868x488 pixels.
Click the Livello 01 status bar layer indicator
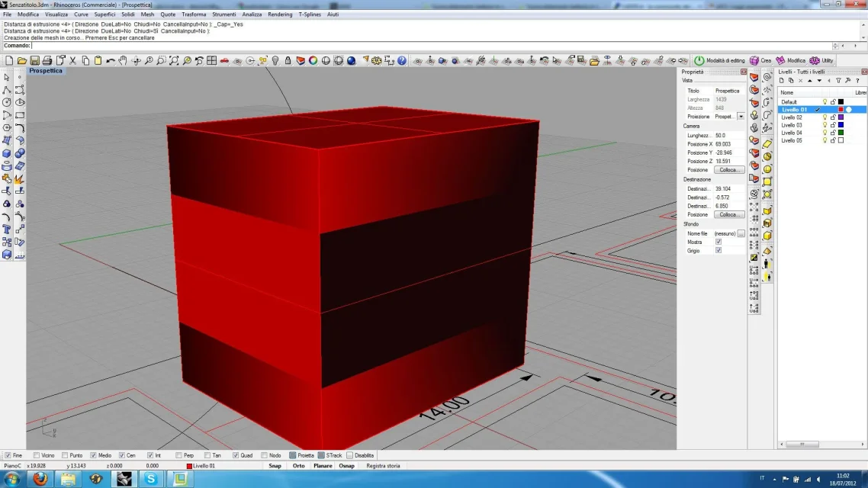[x=201, y=466]
